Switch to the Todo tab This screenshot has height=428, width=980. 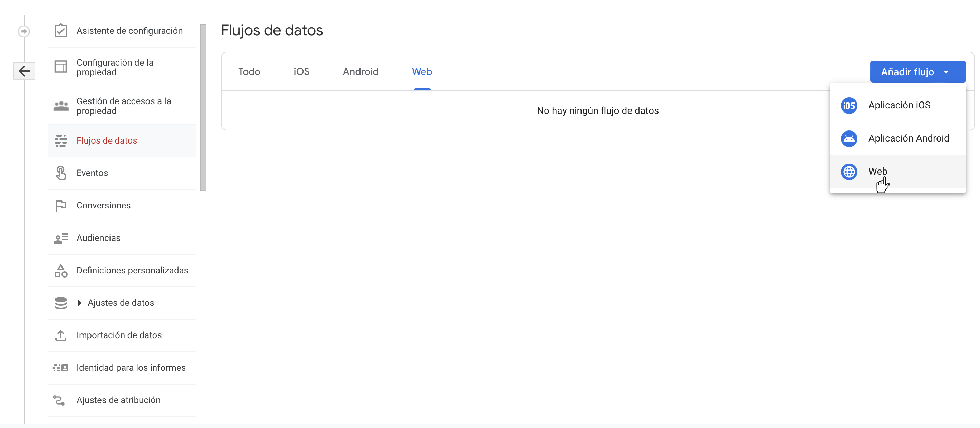click(x=249, y=71)
